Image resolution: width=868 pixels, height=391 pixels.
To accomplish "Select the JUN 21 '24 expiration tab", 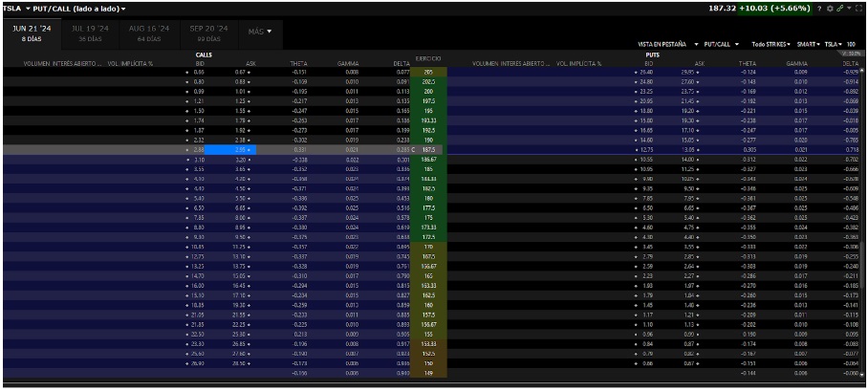I will [x=32, y=33].
